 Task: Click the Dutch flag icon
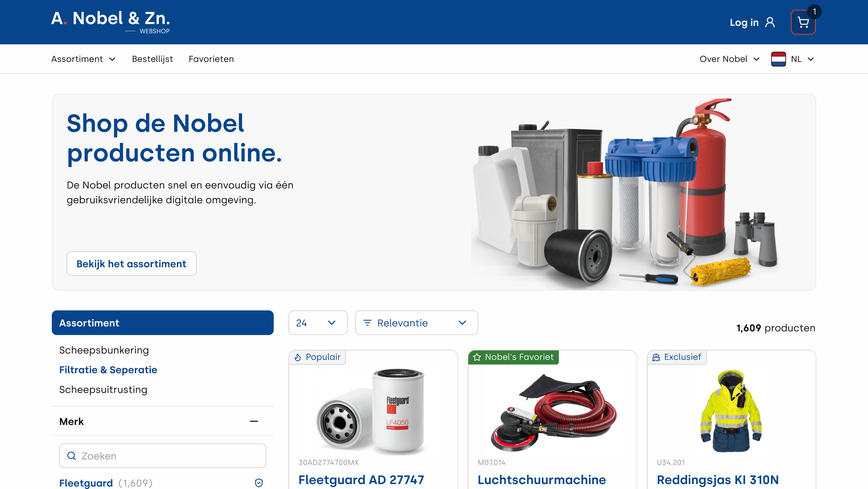778,59
